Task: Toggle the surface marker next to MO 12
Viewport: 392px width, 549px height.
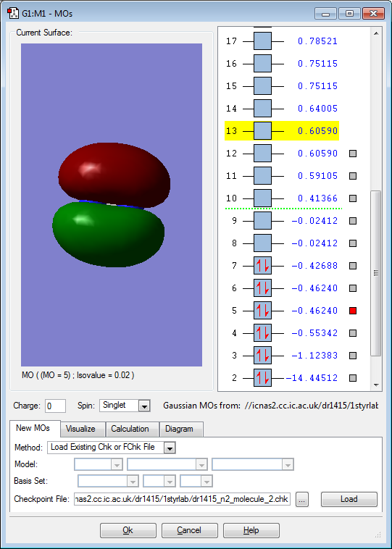Action: click(x=353, y=154)
